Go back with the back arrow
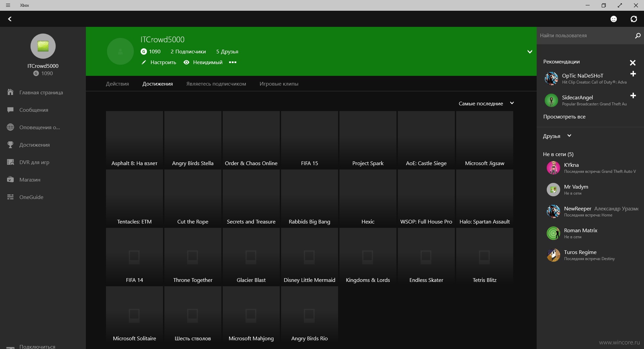This screenshot has width=644, height=349. click(x=10, y=19)
